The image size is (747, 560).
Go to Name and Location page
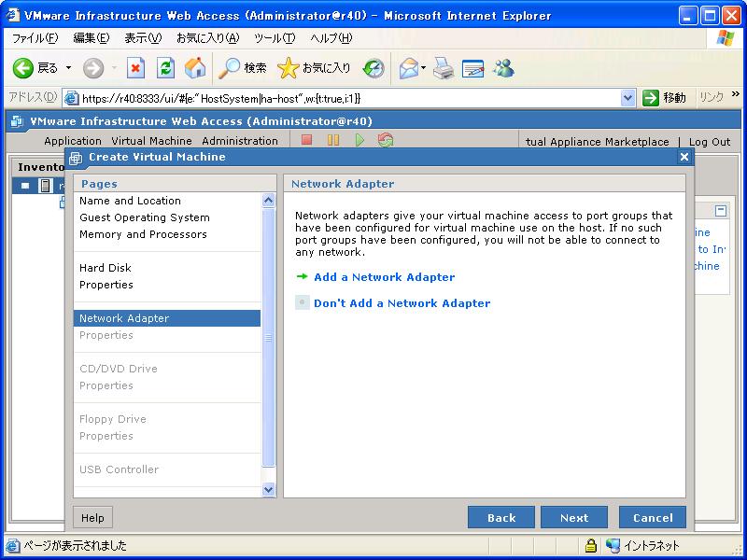tap(130, 201)
